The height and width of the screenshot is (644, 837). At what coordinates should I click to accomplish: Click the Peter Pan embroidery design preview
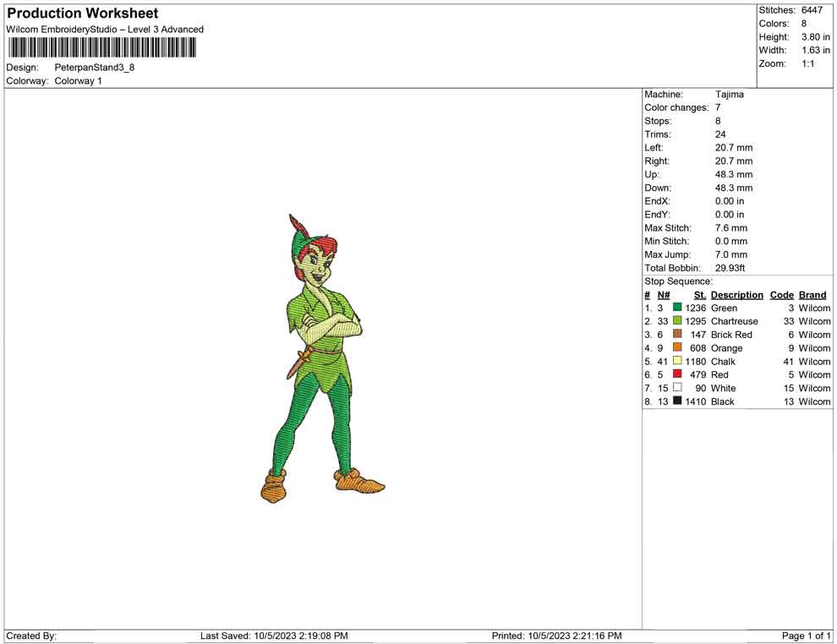tap(322, 358)
